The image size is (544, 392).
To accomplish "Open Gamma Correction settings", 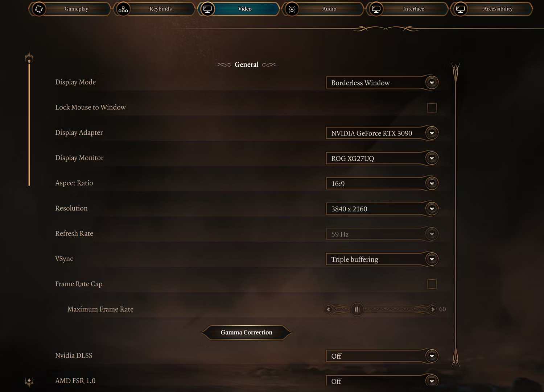I will pos(247,333).
